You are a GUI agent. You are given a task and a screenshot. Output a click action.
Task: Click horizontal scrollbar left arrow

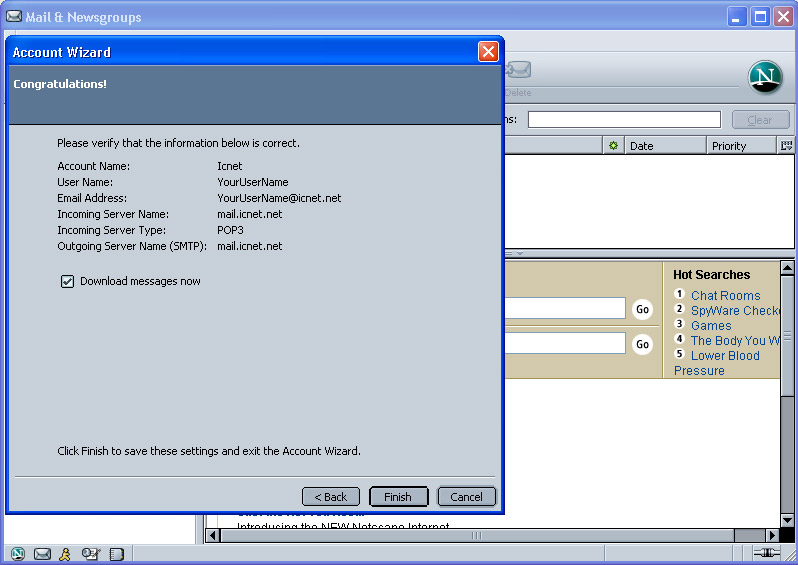[x=213, y=535]
